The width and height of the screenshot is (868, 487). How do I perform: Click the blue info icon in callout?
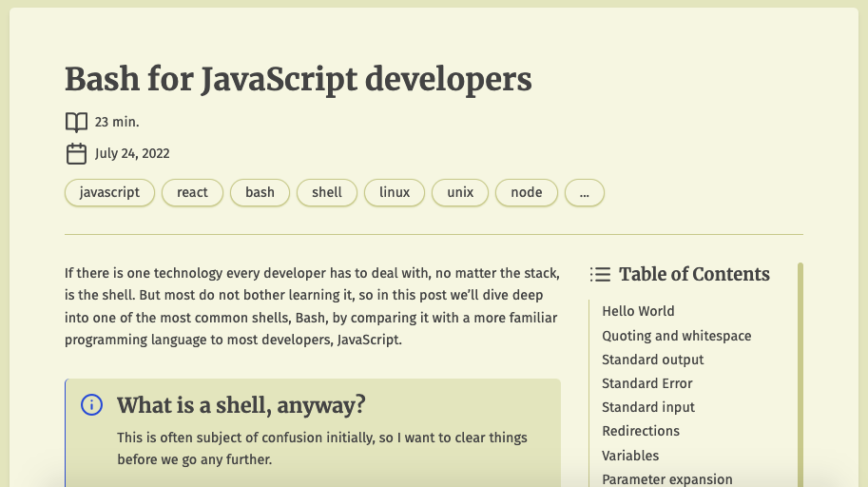click(x=92, y=405)
